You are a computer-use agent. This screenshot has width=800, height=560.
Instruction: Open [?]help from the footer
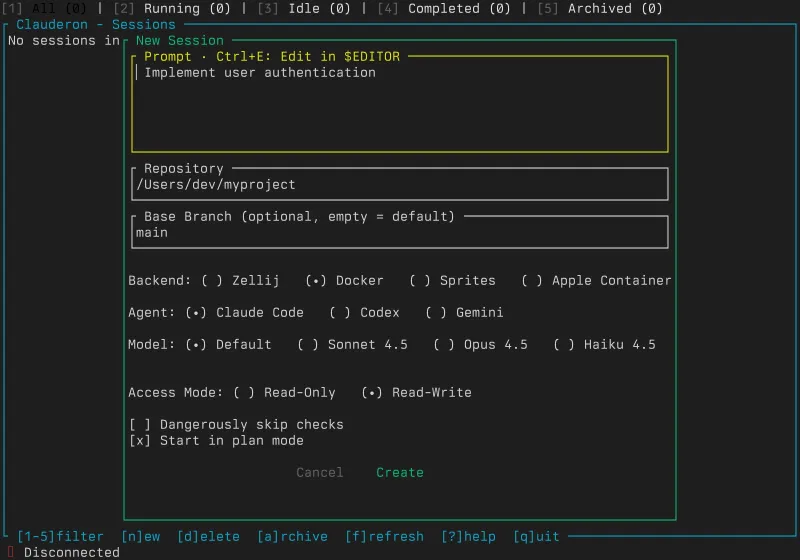pyautogui.click(x=468, y=537)
